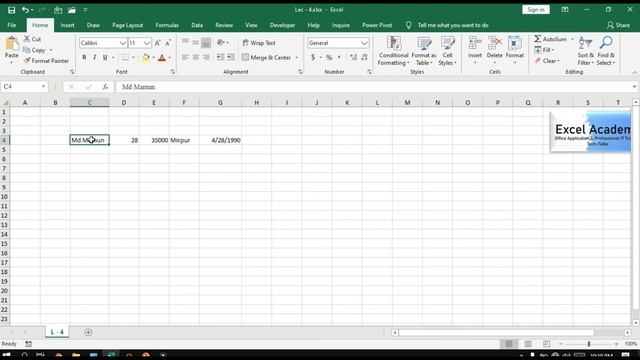Switch to the Formulas tab

[167, 25]
